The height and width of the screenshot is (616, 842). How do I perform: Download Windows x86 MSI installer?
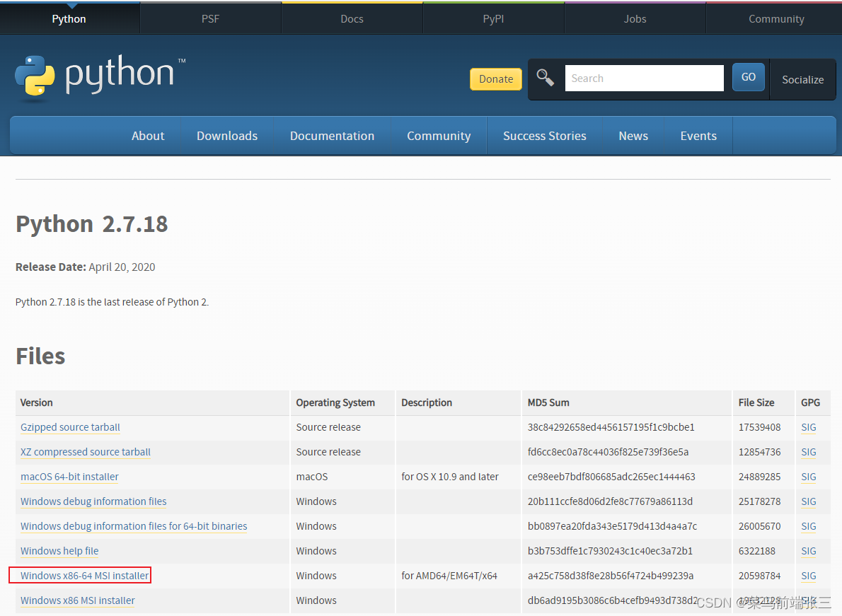(77, 600)
